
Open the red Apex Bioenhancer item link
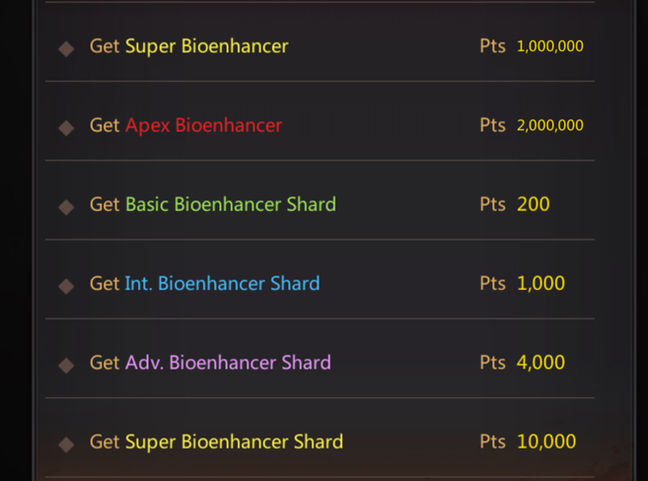(203, 125)
